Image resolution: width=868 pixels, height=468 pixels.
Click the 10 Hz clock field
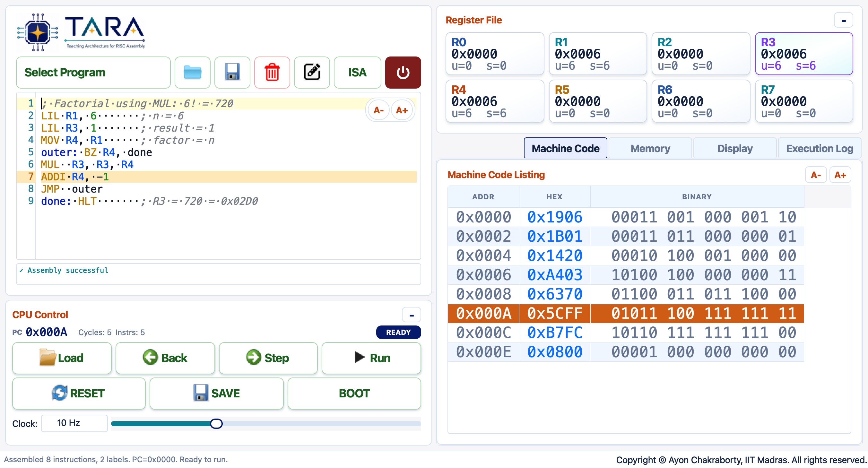(74, 423)
